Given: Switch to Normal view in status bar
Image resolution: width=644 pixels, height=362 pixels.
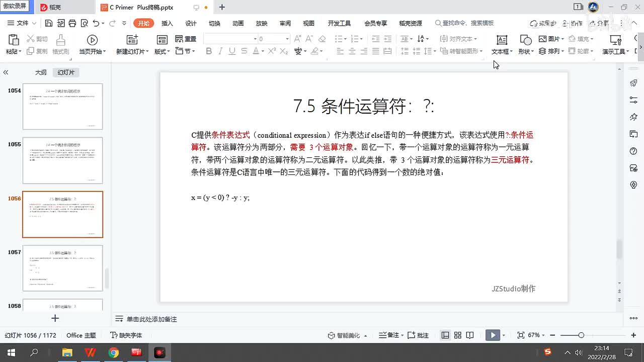Looking at the screenshot, I should 445,335.
